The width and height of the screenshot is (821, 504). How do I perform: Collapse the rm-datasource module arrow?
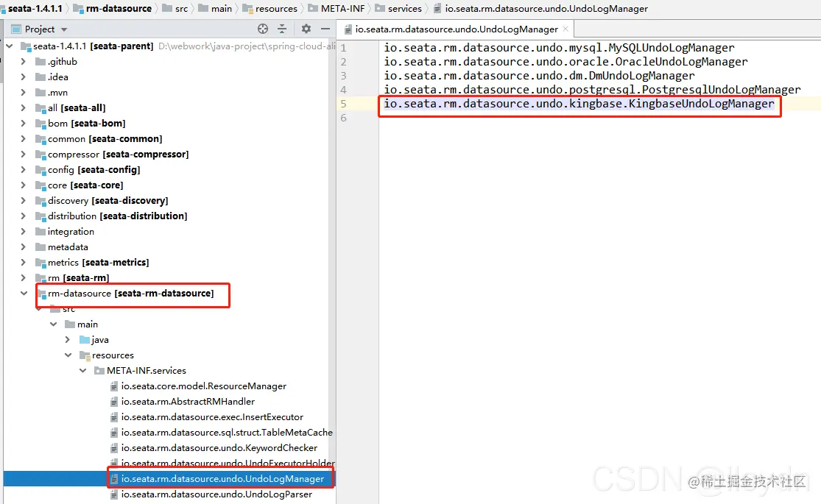click(24, 293)
